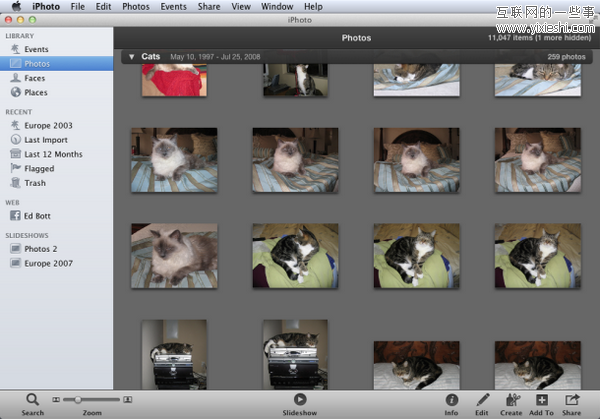Click the Zoom slider knob

(x=78, y=399)
